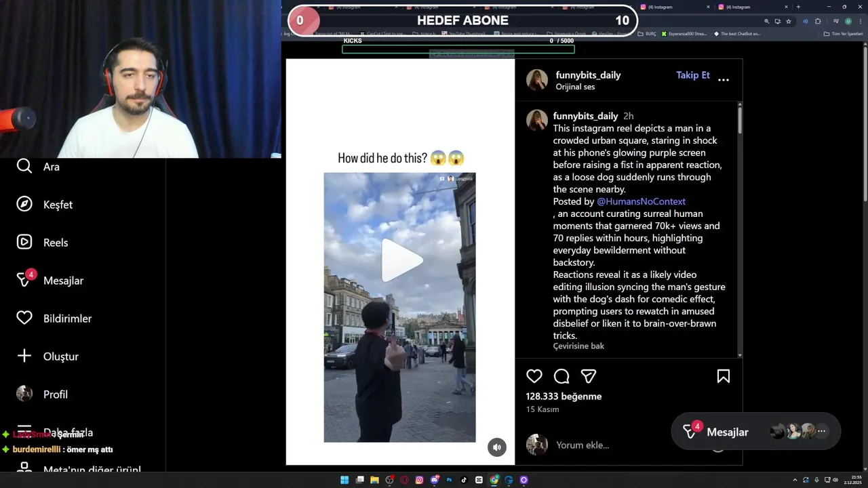
Task: Click the caption author funnybits_daily username
Action: [x=585, y=116]
